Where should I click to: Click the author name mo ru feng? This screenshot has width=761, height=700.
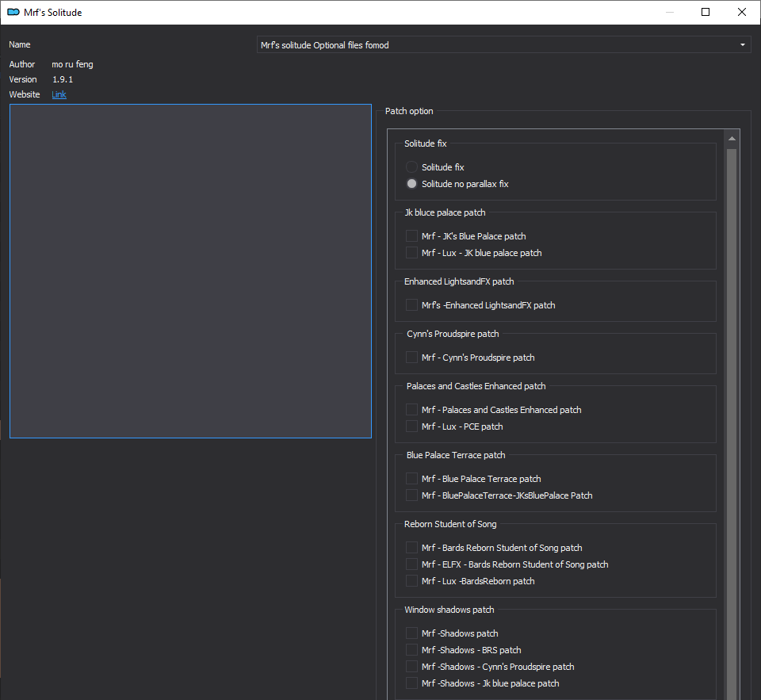click(72, 64)
